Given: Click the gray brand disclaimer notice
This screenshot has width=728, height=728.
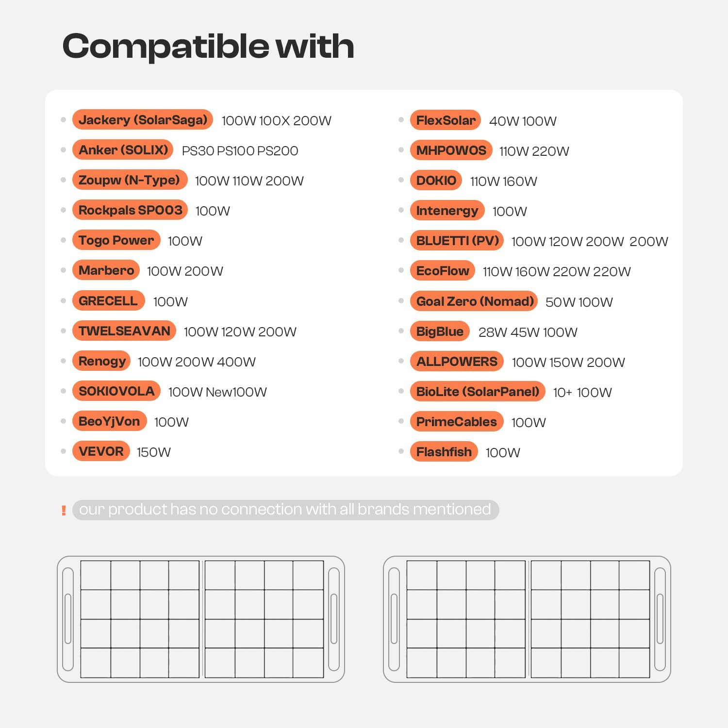Looking at the screenshot, I should pos(285,510).
